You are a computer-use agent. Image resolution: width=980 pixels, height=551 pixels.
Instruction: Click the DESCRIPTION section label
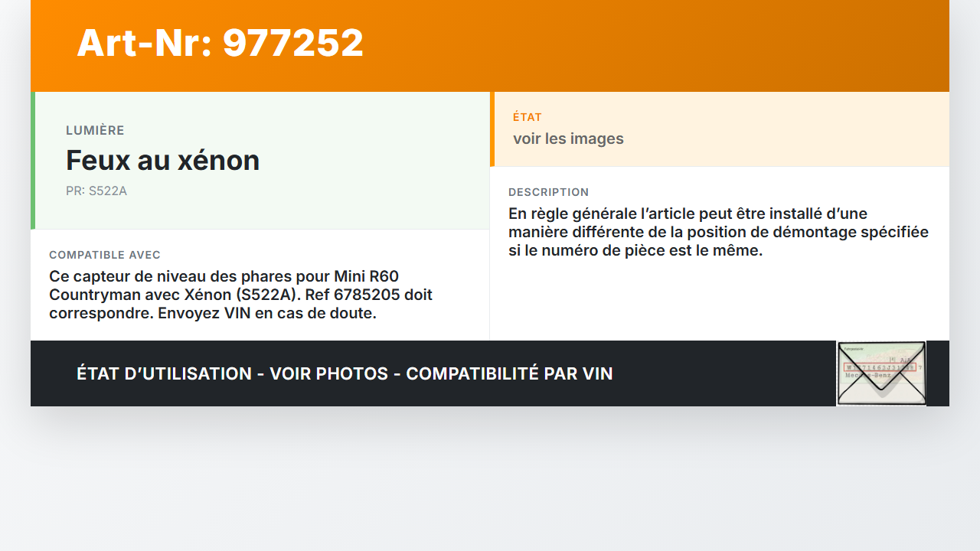pos(549,192)
